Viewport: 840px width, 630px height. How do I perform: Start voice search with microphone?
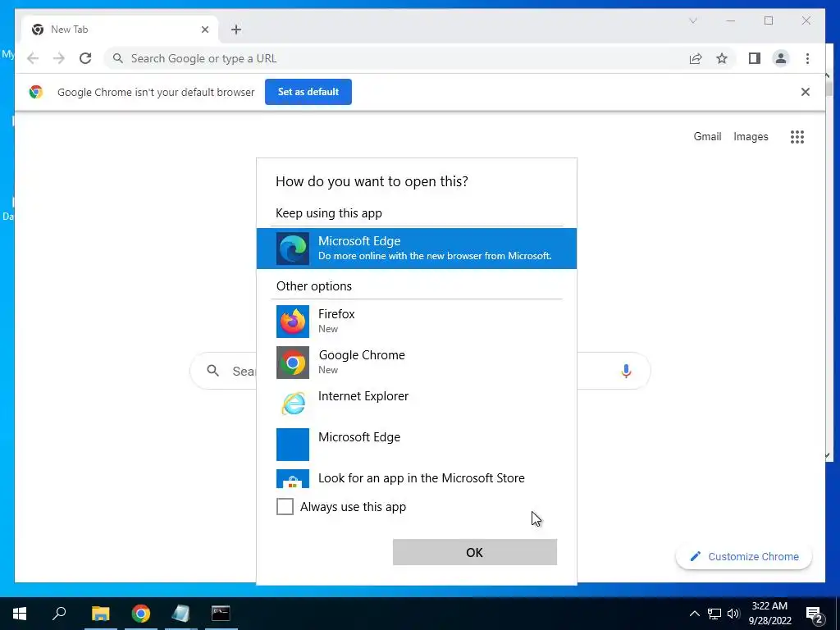click(x=626, y=371)
